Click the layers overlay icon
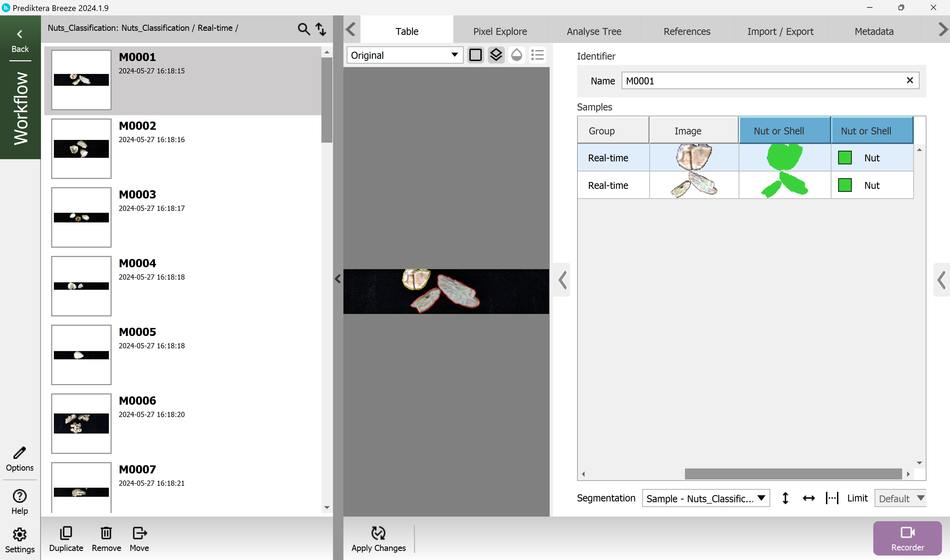The height and width of the screenshot is (560, 950). 496,55
